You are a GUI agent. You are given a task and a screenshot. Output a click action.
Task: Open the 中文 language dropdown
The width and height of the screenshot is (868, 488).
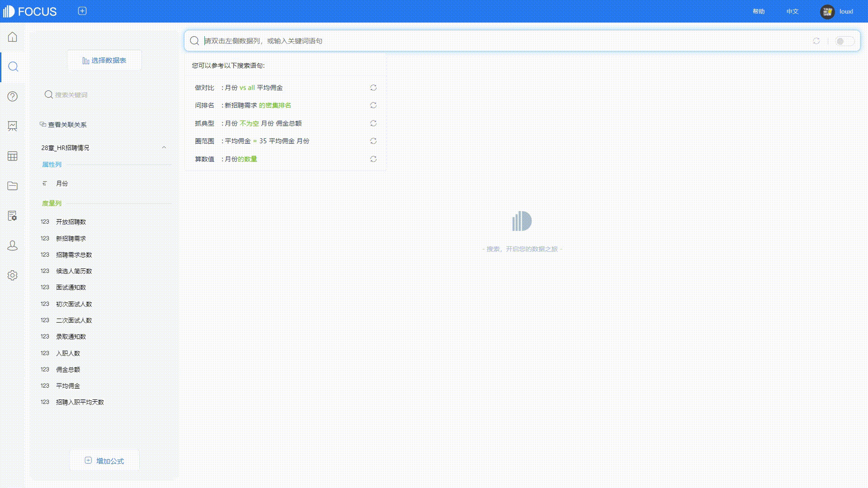(x=792, y=11)
